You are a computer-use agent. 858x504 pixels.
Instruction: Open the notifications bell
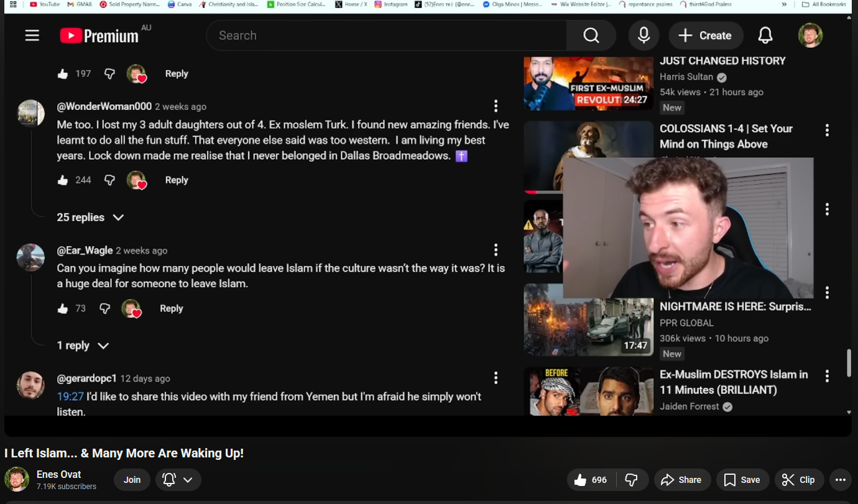tap(765, 35)
